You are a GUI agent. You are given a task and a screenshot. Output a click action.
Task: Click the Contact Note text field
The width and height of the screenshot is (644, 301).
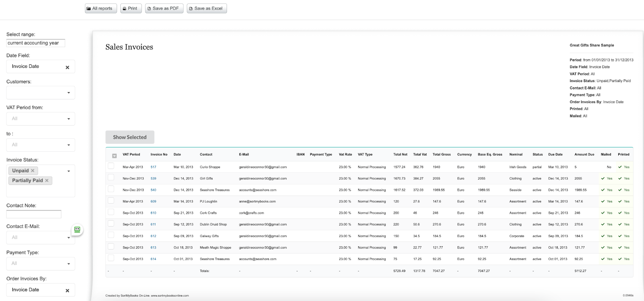34,214
